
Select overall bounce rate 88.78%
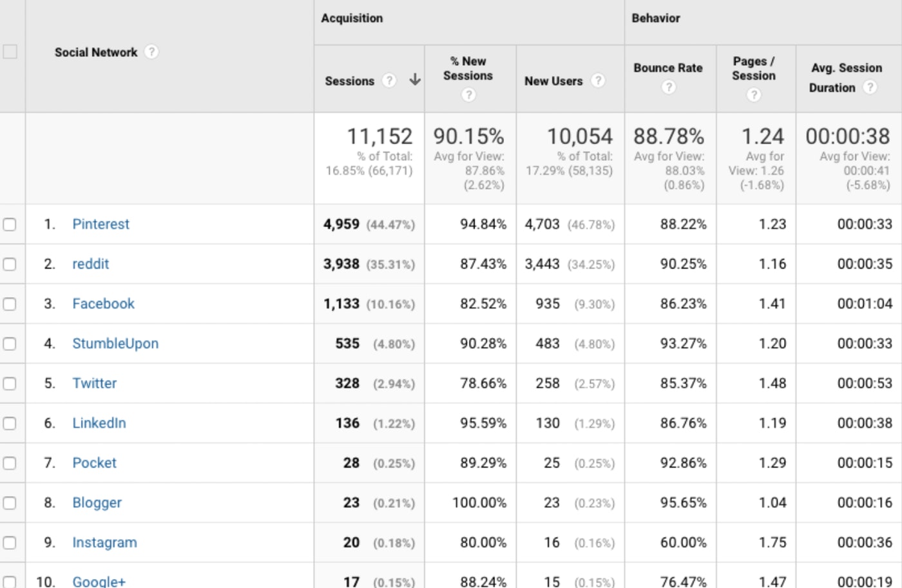point(669,137)
